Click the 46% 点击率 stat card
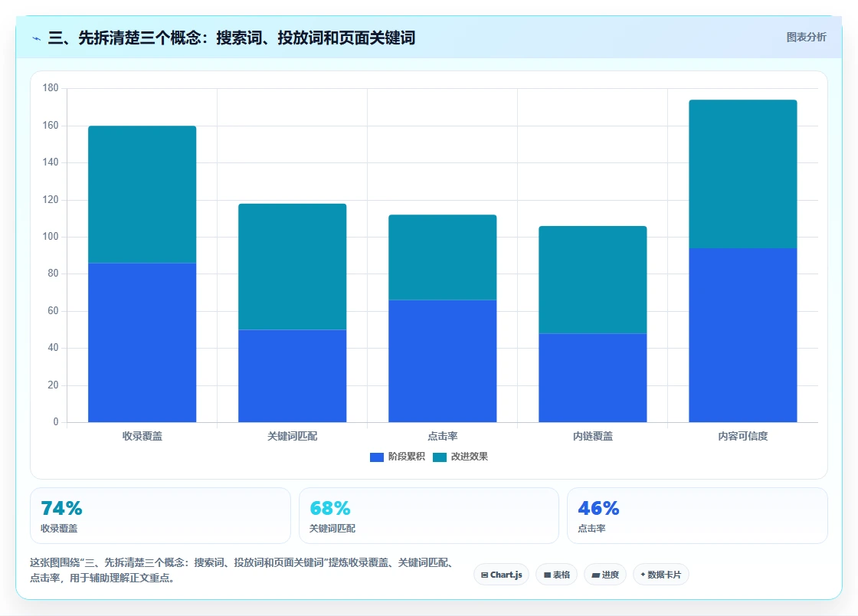 tap(697, 516)
